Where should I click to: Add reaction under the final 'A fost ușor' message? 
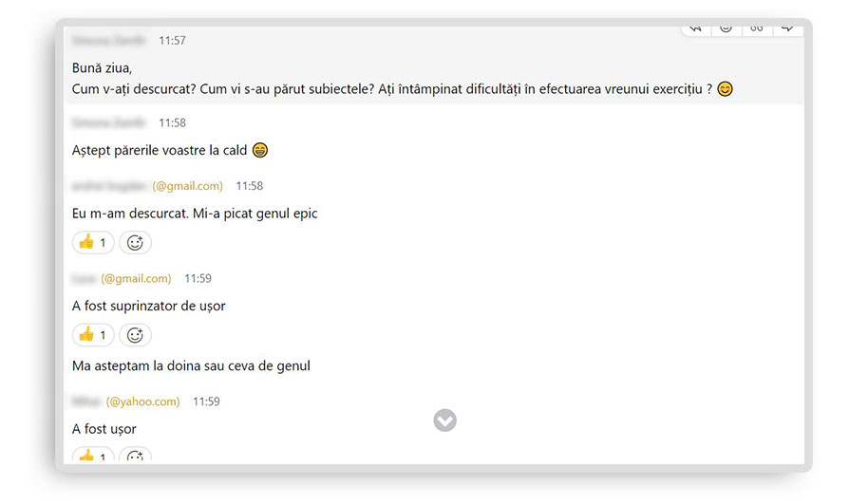tap(135, 457)
